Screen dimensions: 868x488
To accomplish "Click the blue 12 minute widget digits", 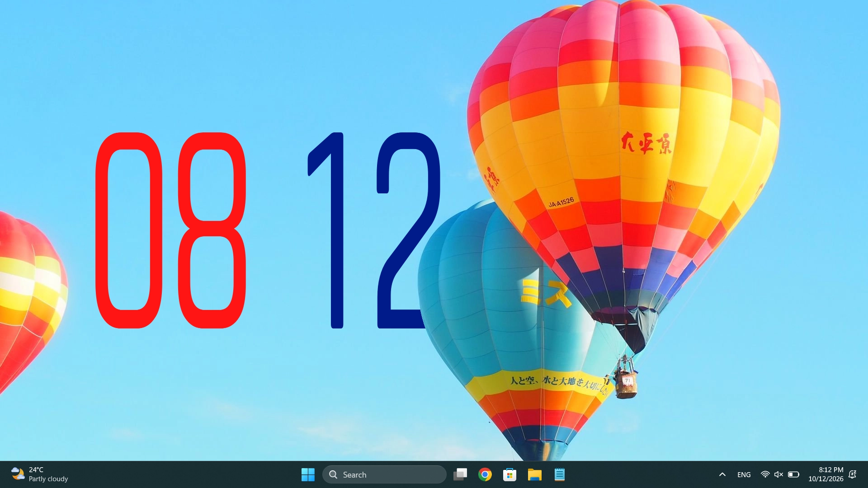I will point(374,230).
